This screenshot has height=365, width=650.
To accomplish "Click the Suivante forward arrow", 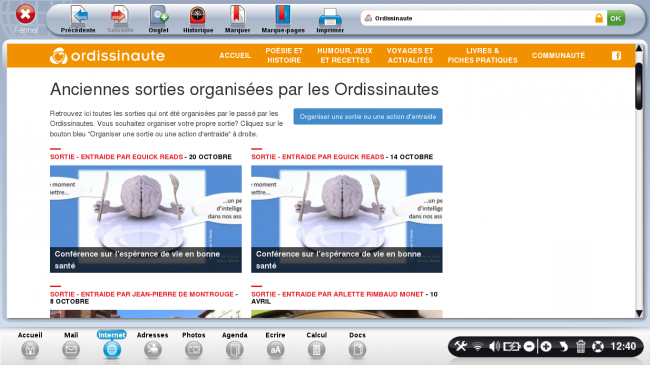I will (x=120, y=19).
